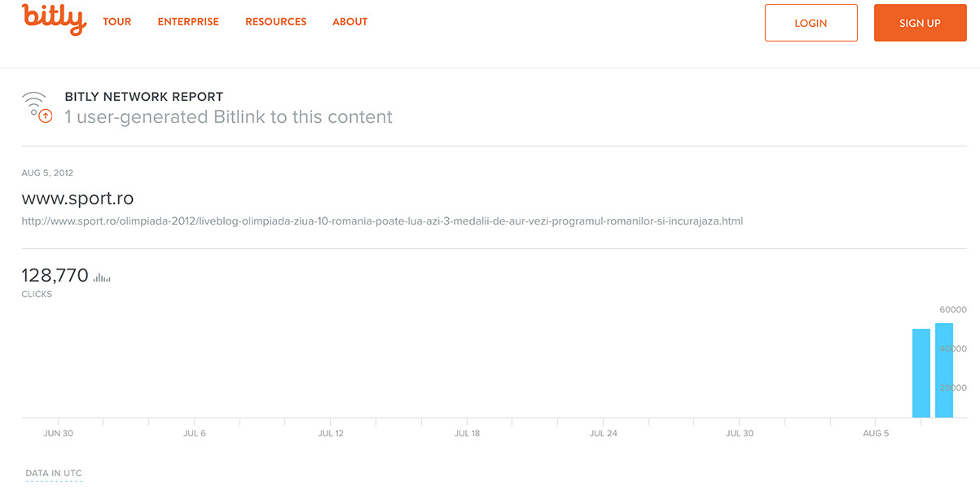Screen dimensions: 980x494
Task: Click the small histogram icon next to 128,770
Action: 100,277
